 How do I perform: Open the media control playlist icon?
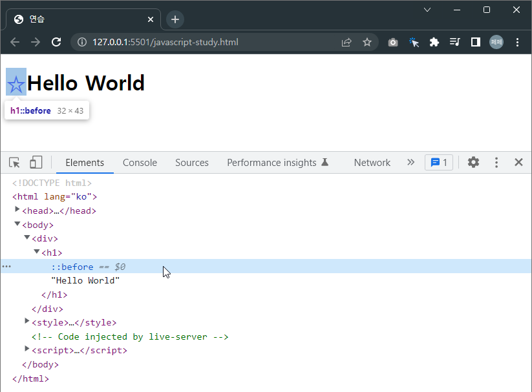[454, 42]
